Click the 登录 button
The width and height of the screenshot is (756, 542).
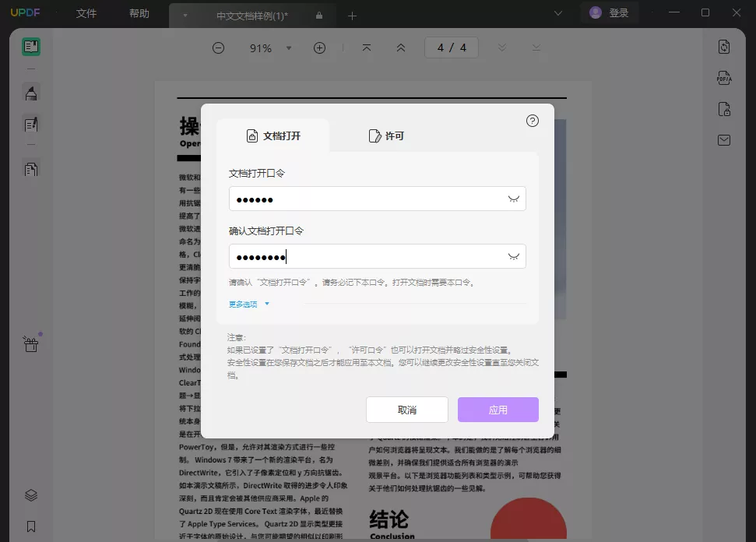tap(610, 12)
